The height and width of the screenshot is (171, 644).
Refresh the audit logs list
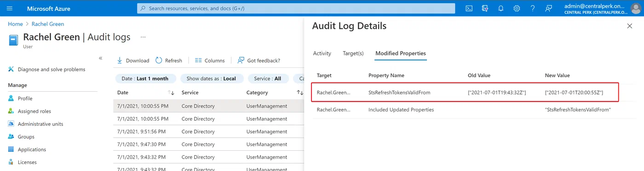tap(169, 60)
